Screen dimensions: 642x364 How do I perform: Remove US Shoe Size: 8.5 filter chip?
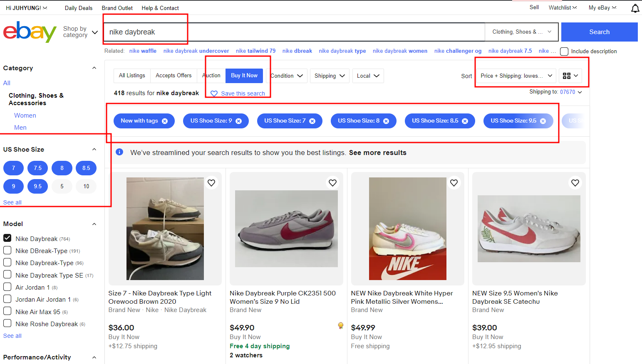(x=465, y=121)
